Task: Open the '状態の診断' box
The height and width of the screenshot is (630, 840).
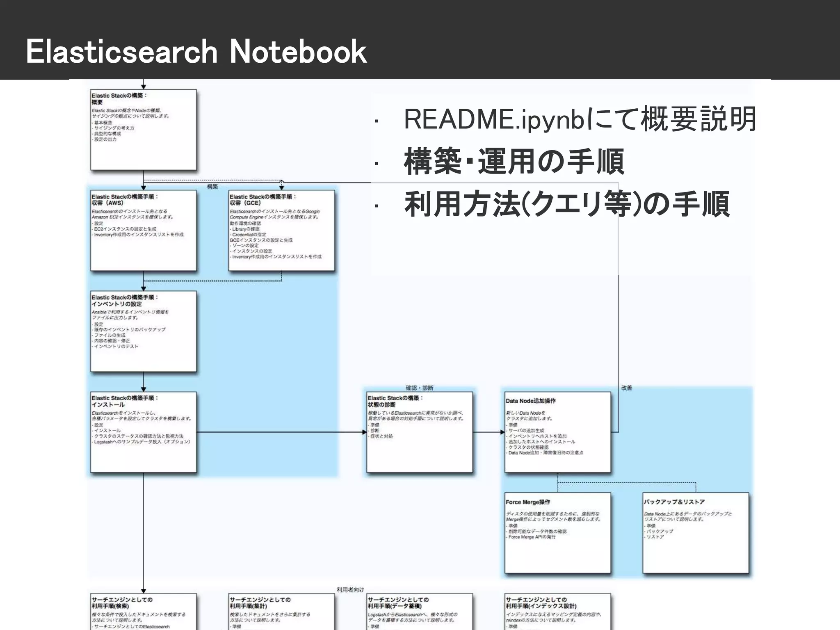Action: [x=420, y=432]
